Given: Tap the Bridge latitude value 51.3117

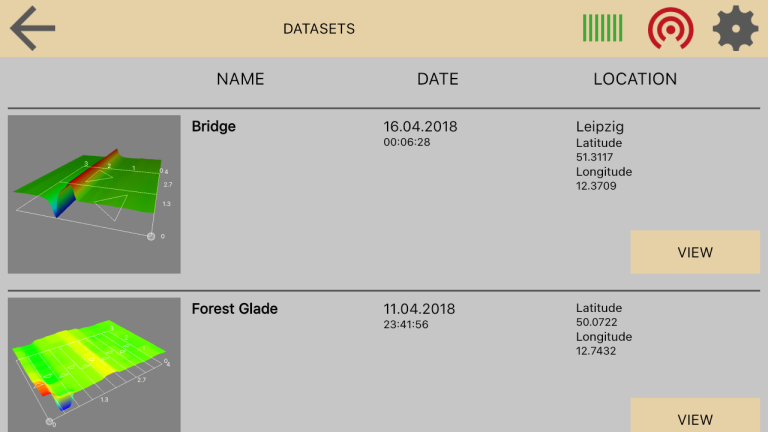Looking at the screenshot, I should [x=595, y=157].
